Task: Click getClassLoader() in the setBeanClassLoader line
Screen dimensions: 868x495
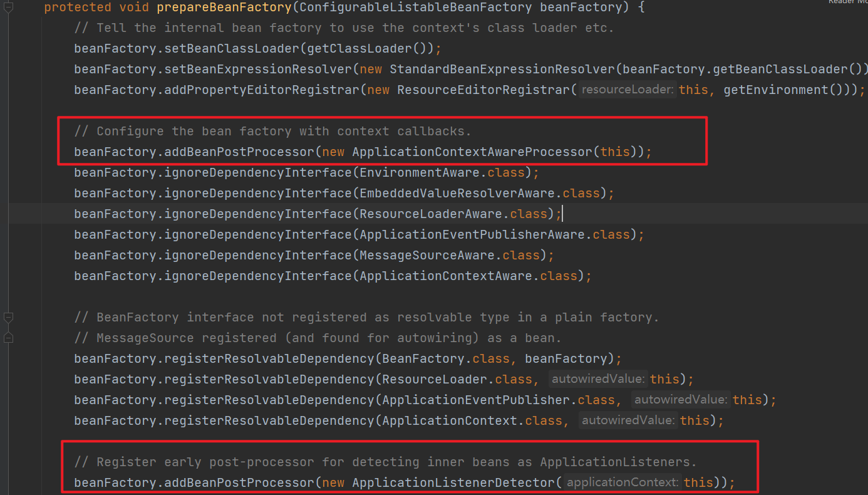Action: 368,48
